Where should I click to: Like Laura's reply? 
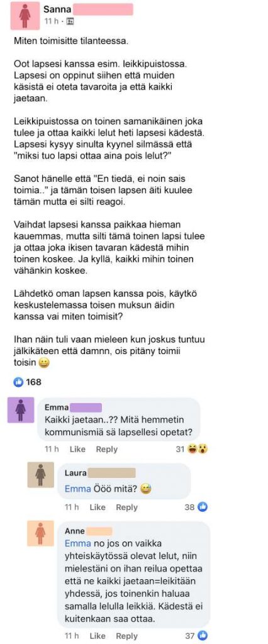click(x=98, y=508)
